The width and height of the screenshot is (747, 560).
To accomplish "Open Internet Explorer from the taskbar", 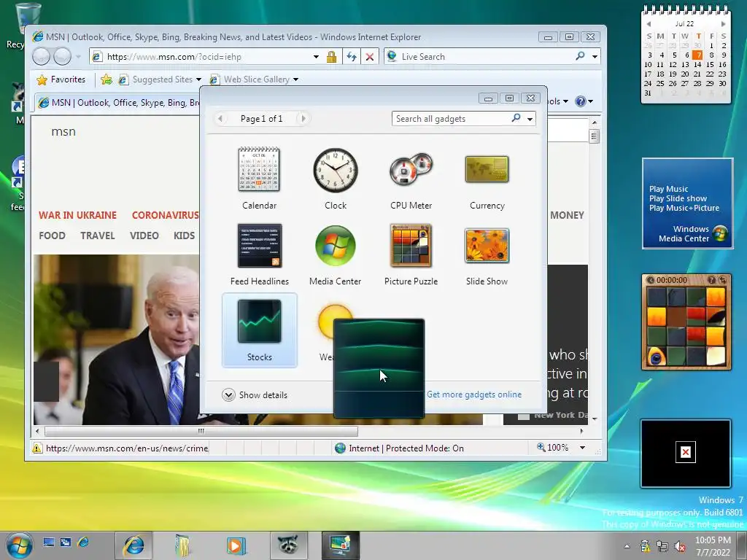I will [134, 545].
